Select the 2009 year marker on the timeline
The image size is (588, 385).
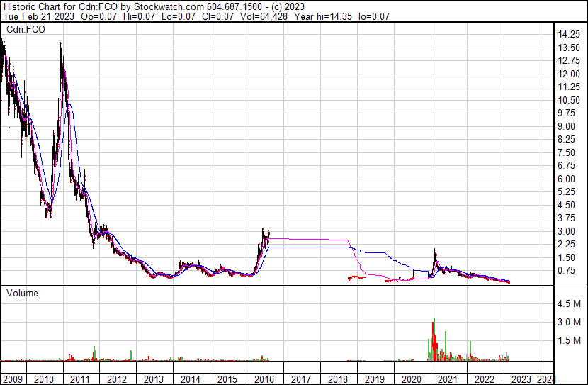pos(12,379)
